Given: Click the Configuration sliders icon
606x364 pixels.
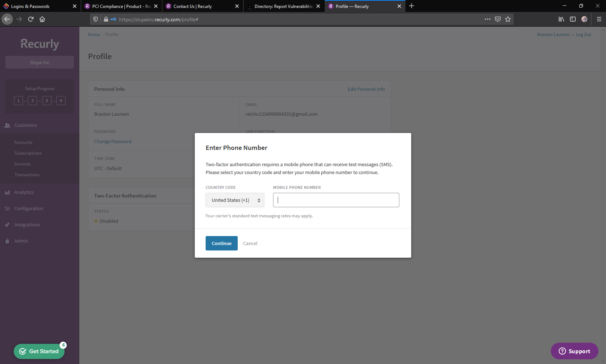Looking at the screenshot, I should point(7,209).
